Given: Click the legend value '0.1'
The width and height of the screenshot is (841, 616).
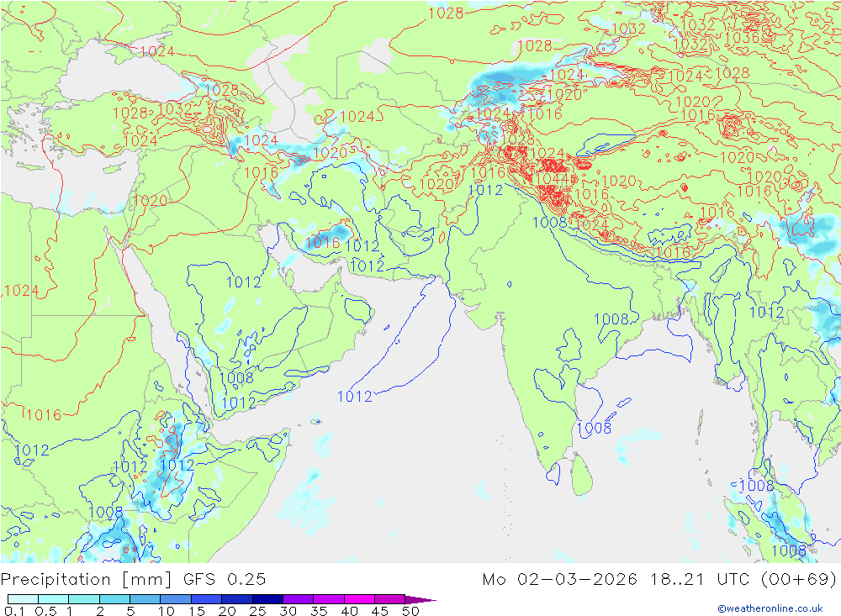Looking at the screenshot, I should tap(13, 611).
